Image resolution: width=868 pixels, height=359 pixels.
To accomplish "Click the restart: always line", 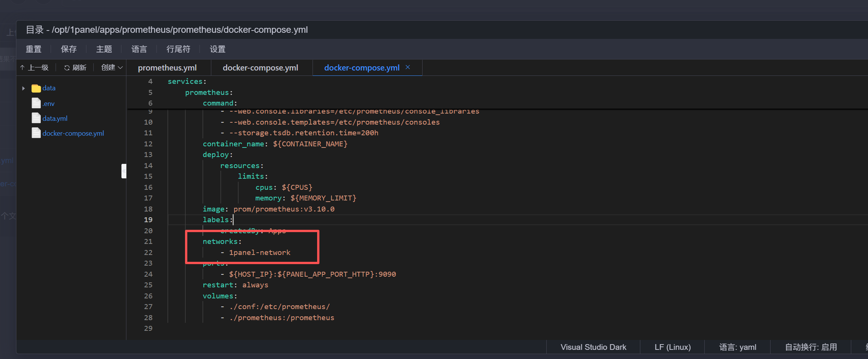I will tap(235, 285).
